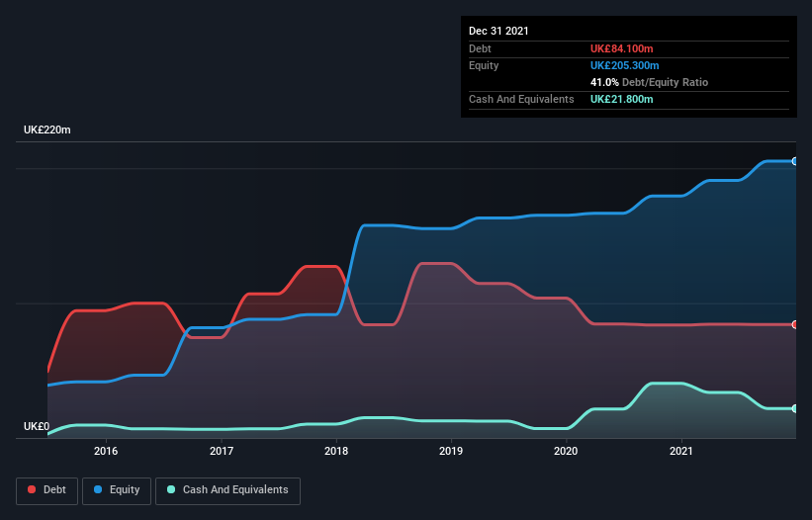This screenshot has width=812, height=520.
Task: Click the UK£0 y-axis label
Action: click(x=37, y=426)
